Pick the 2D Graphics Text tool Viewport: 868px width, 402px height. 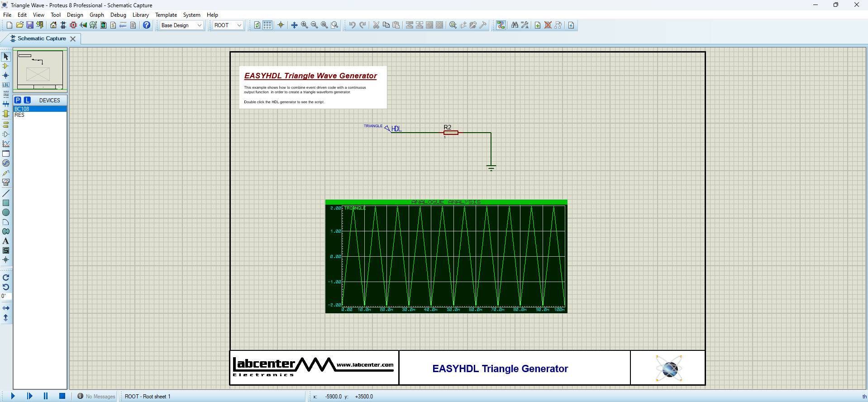click(x=6, y=241)
